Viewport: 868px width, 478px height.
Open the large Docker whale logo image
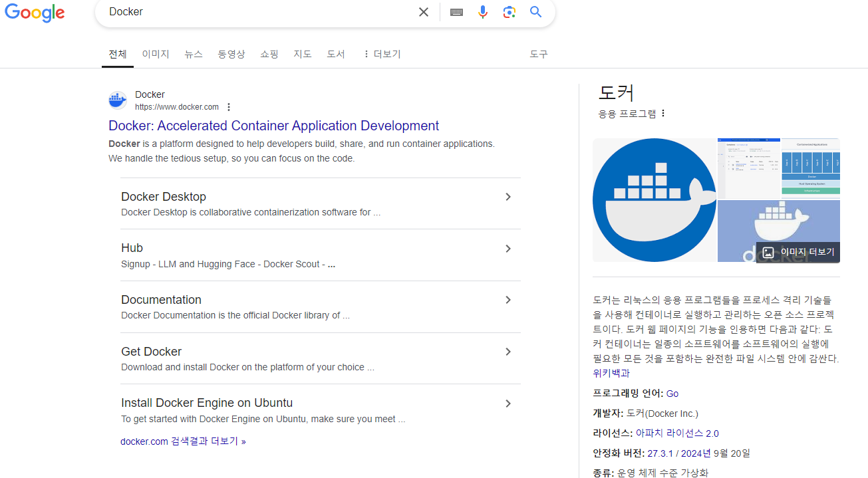point(654,200)
